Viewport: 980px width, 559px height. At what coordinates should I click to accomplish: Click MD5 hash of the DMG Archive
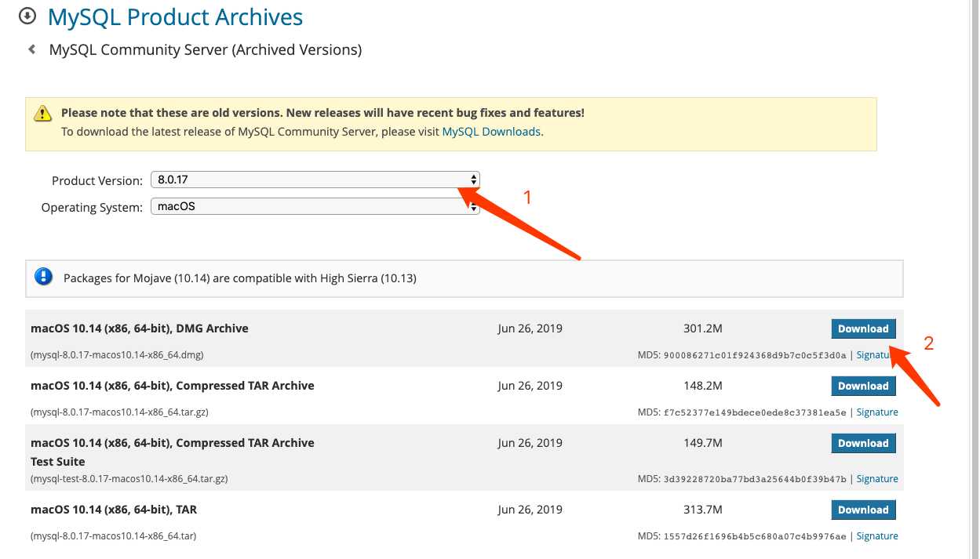point(755,356)
